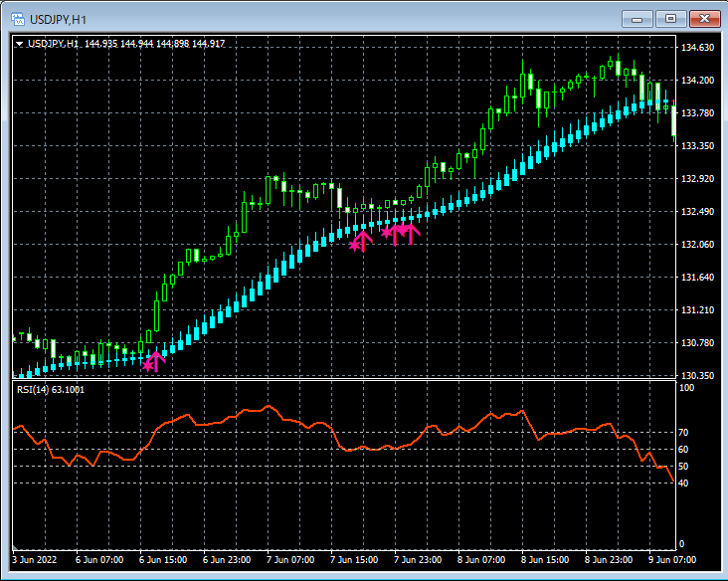Click the 8 Jun 15:00 time label
Image resolution: width=728 pixels, height=581 pixels.
click(x=545, y=560)
